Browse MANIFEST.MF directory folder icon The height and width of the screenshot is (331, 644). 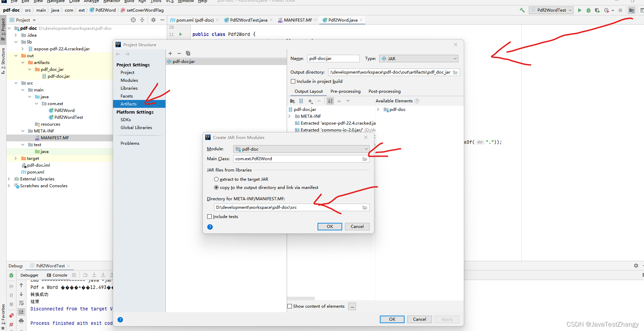(365, 207)
